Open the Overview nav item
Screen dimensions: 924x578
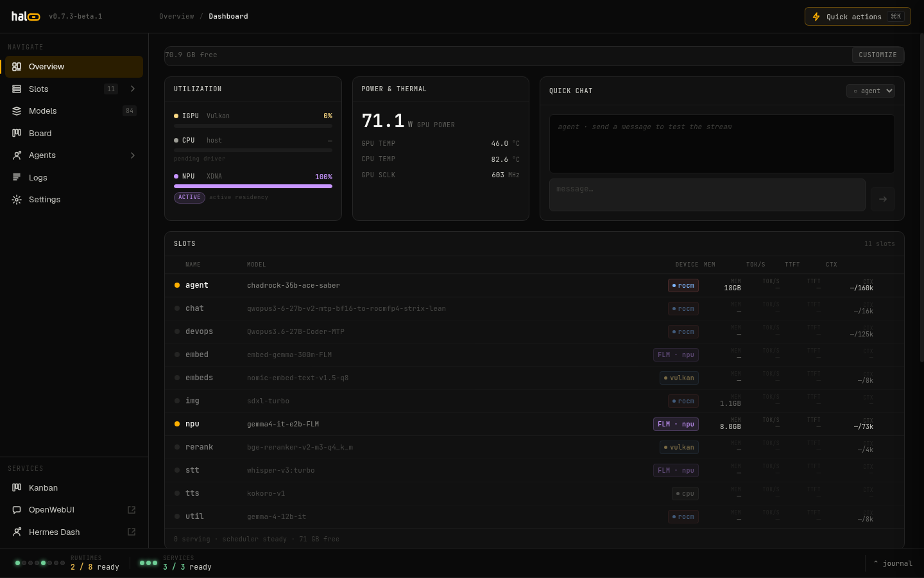pos(74,67)
